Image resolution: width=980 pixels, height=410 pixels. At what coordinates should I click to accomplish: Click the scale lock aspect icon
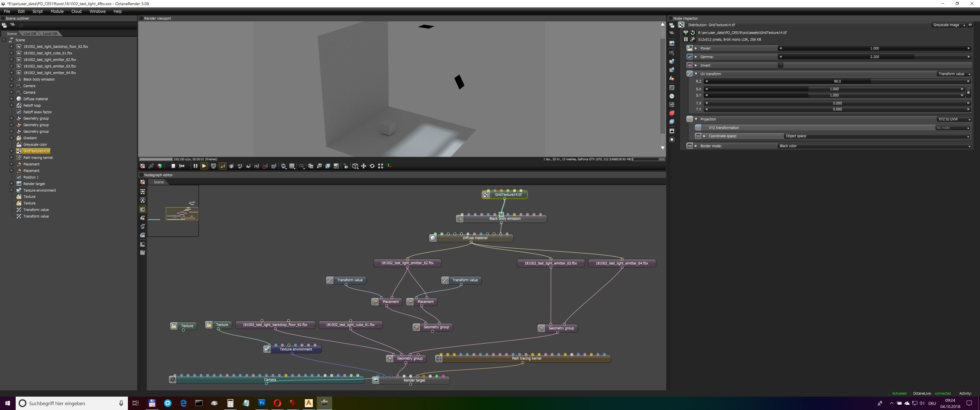968,92
